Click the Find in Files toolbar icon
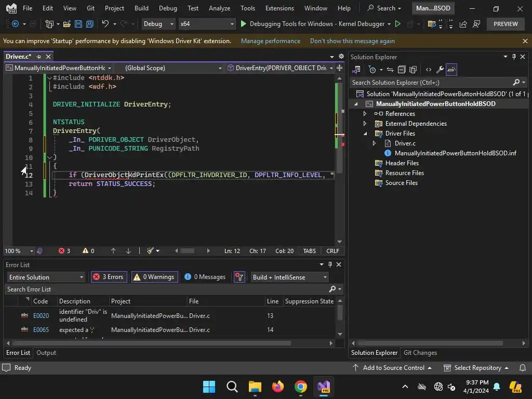Screen dimensions: 532x399 [x=432, y=24]
